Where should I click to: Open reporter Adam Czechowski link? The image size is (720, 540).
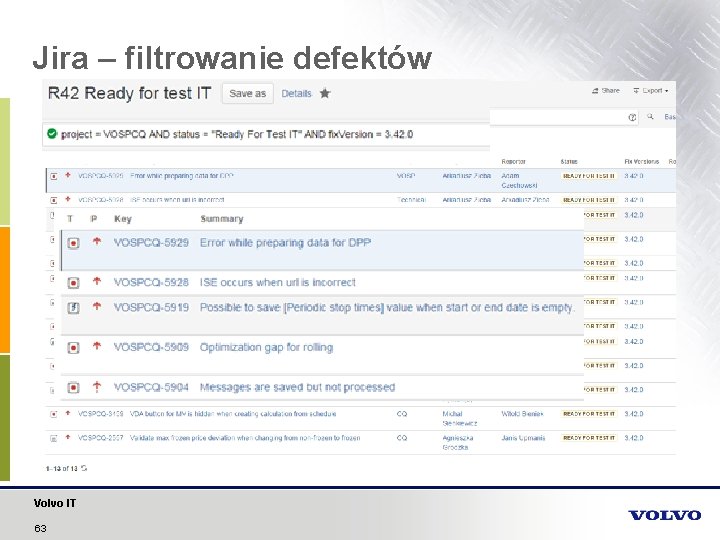(519, 180)
